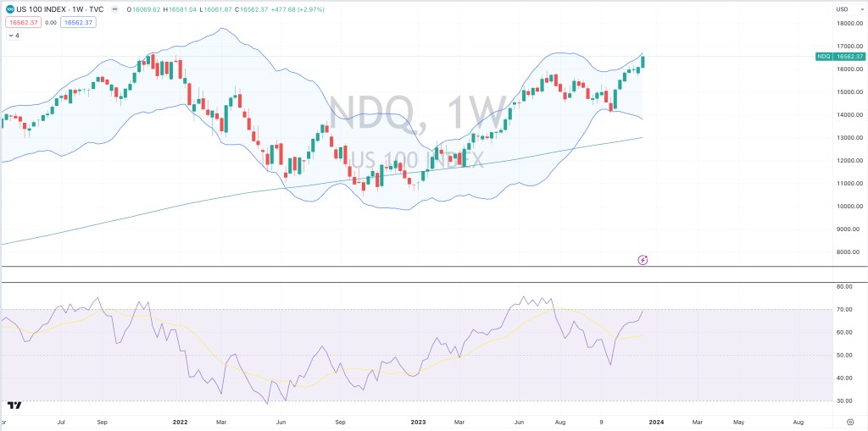Click the 16562.37 current price axis label
Viewport: 868px width, 431px height.
coord(849,56)
